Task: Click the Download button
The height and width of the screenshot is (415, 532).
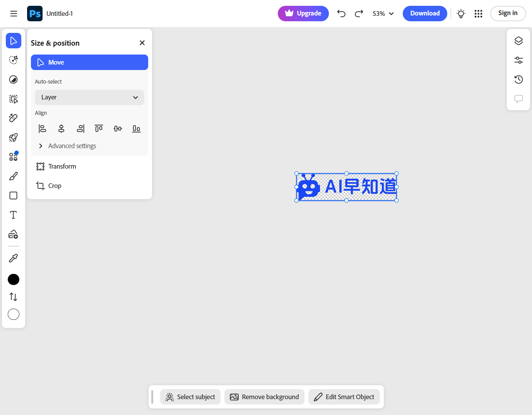Action: point(425,14)
